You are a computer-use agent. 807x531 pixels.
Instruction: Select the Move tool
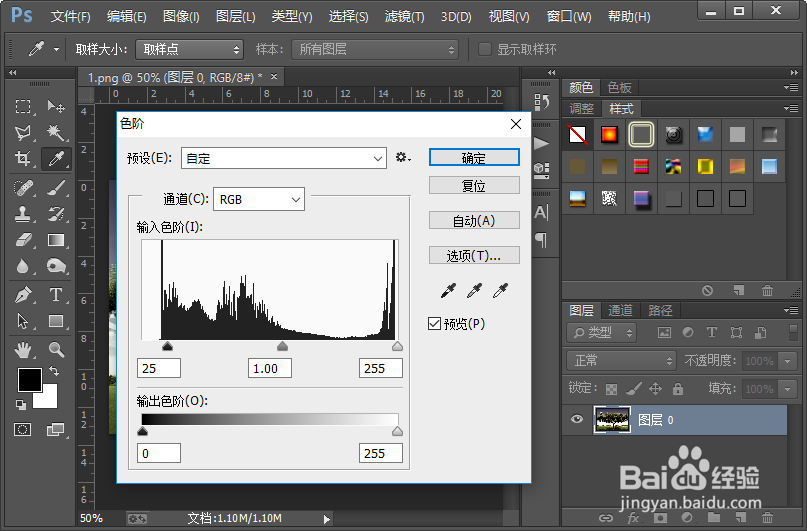point(56,107)
